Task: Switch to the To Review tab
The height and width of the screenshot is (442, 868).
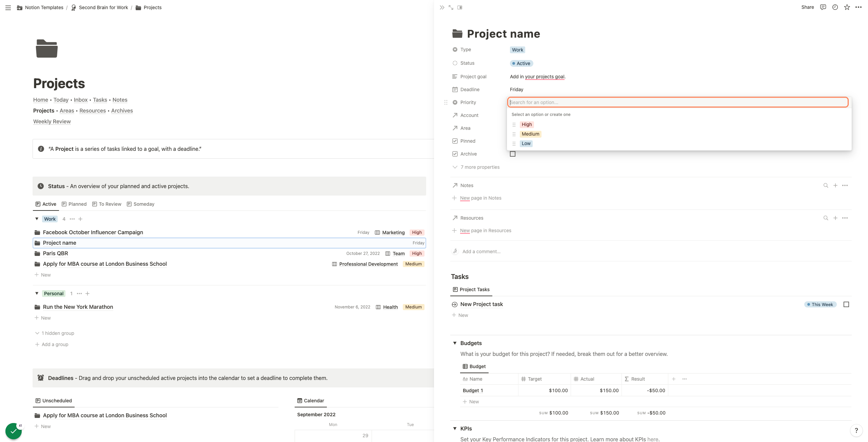Action: click(x=107, y=204)
